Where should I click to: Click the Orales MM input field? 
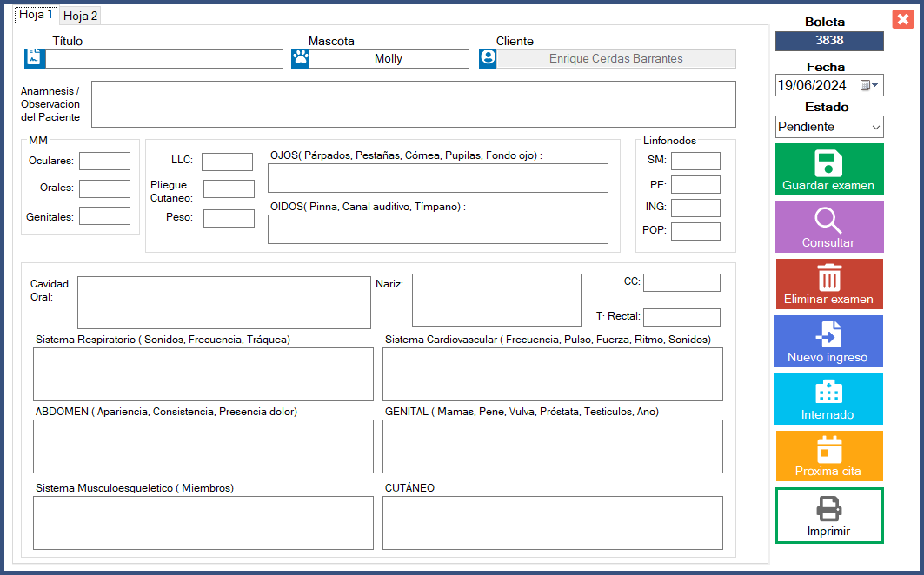point(105,188)
